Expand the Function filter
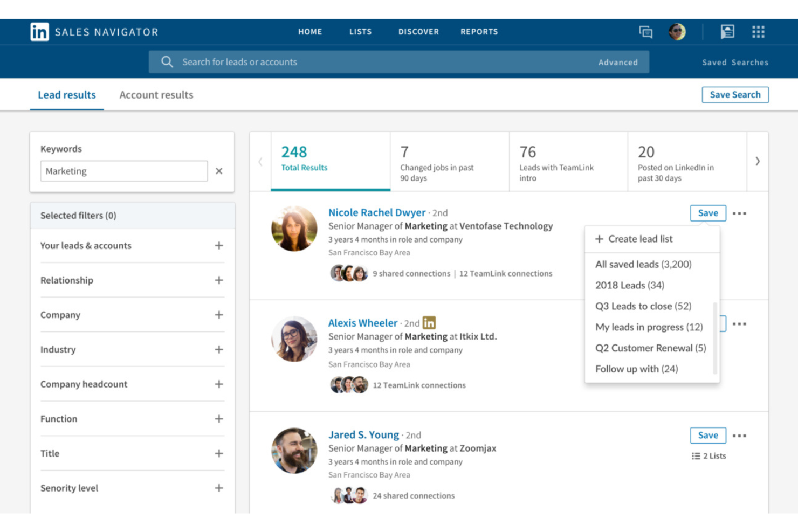Screen dimensions: 798x532 pos(219,419)
